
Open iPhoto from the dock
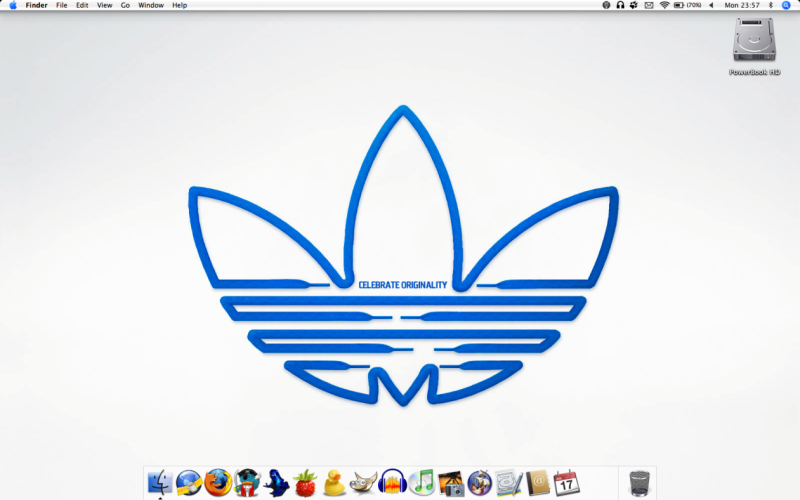[x=451, y=483]
